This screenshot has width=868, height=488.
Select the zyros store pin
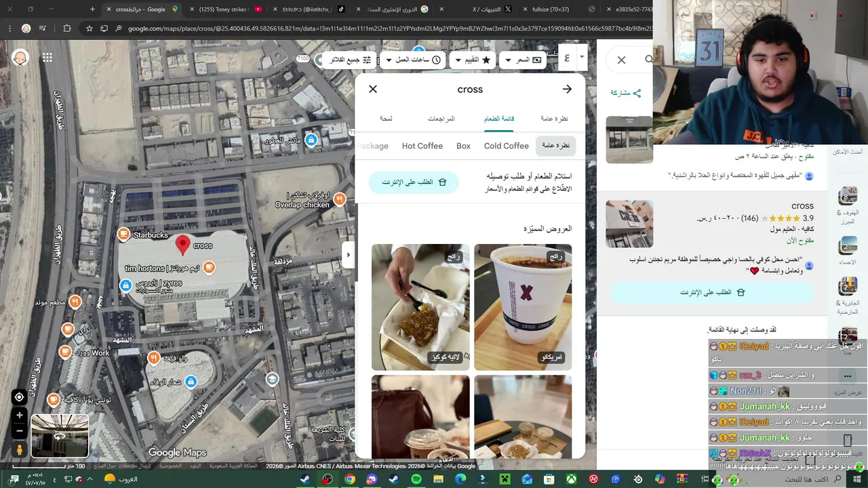click(125, 285)
